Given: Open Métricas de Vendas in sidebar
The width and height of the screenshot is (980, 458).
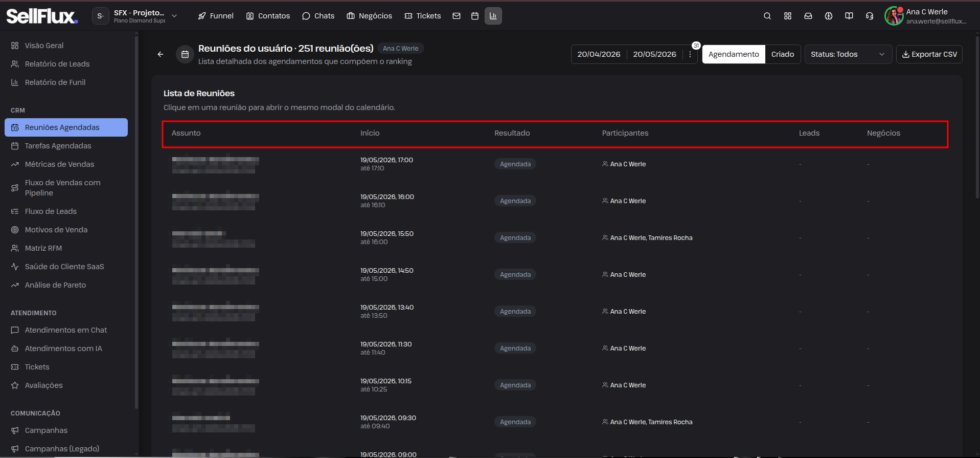Looking at the screenshot, I should pyautogui.click(x=66, y=164).
